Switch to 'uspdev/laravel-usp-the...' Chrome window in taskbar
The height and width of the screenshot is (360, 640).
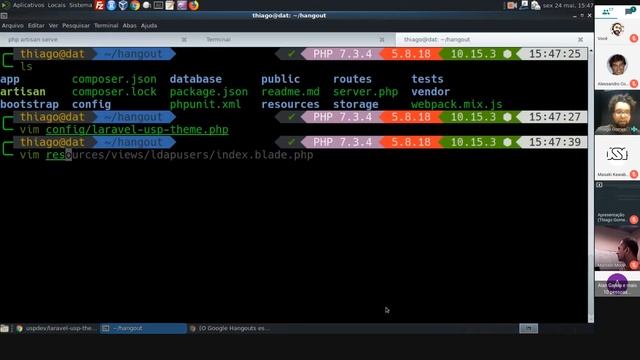[x=56, y=328]
